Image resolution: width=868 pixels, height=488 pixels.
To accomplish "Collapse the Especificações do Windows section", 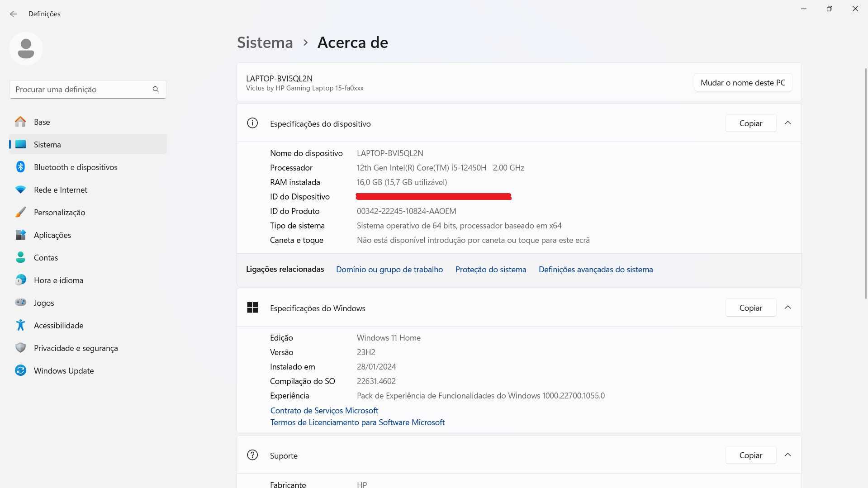I will 788,308.
